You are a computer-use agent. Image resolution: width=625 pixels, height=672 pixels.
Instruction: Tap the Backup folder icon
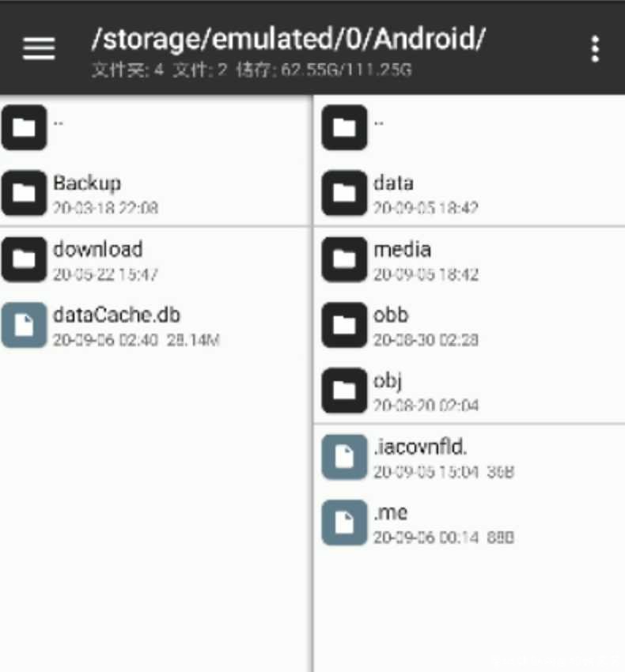click(24, 193)
